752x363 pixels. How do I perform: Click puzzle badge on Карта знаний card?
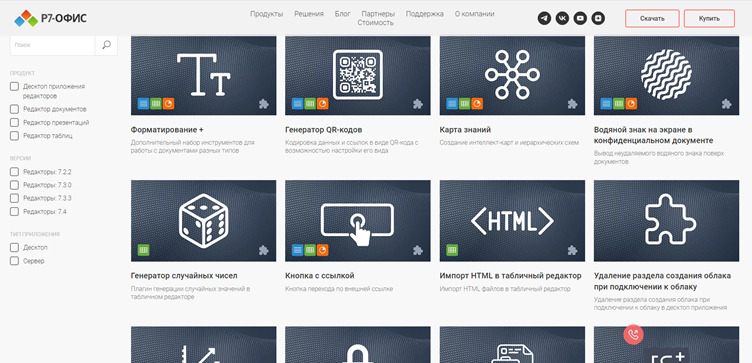click(x=573, y=104)
